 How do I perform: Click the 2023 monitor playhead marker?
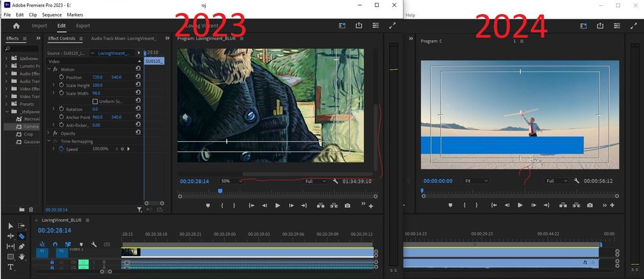click(x=220, y=191)
